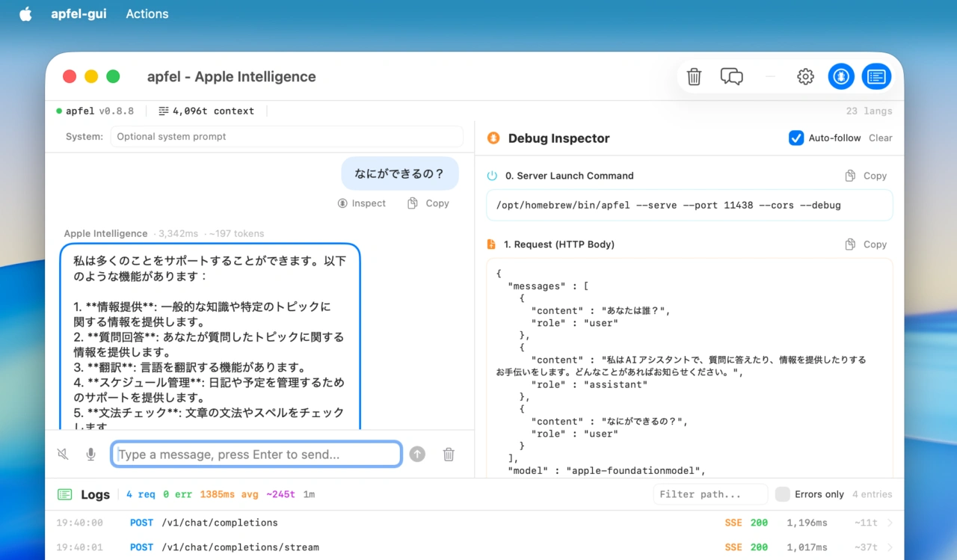The width and height of the screenshot is (957, 560).
Task: Copy the Server Launch Command
Action: coord(866,176)
